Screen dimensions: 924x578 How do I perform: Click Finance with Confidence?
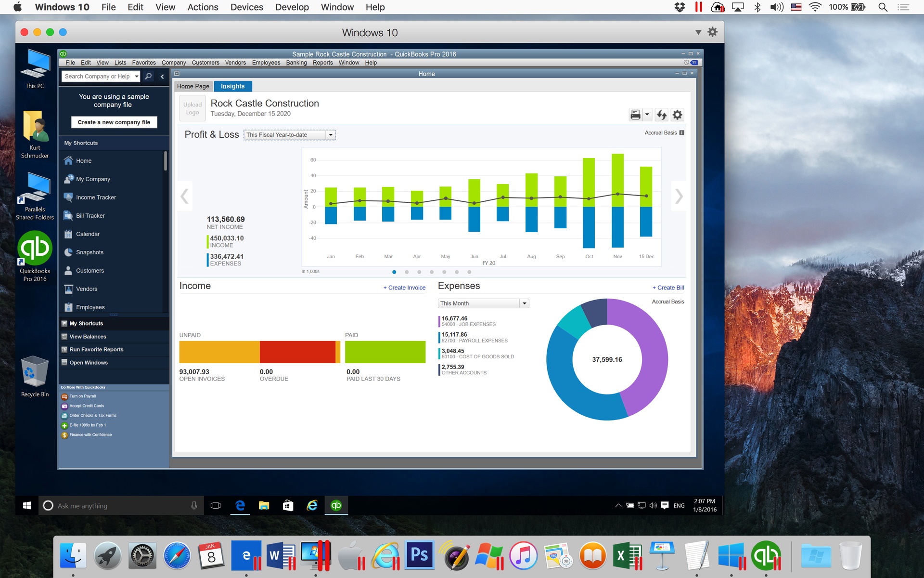pyautogui.click(x=86, y=435)
